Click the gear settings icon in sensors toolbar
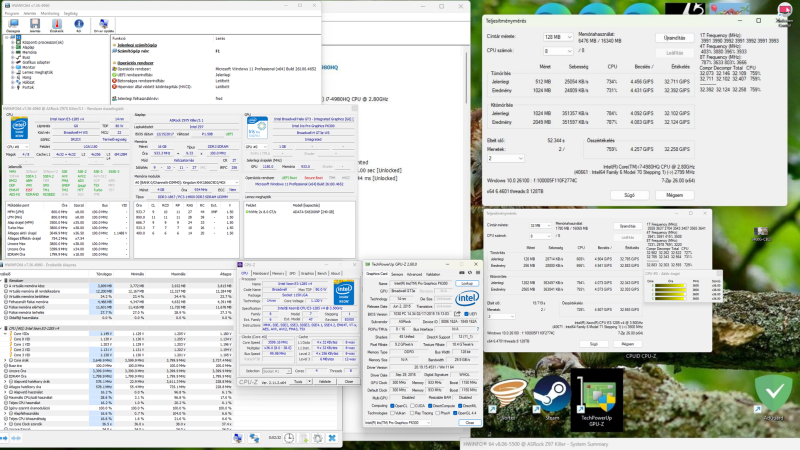The image size is (800, 450). (317, 438)
